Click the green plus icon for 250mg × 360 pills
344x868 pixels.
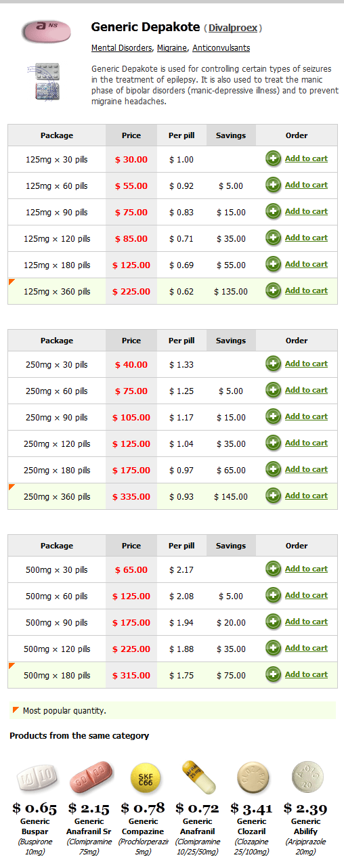(x=273, y=496)
